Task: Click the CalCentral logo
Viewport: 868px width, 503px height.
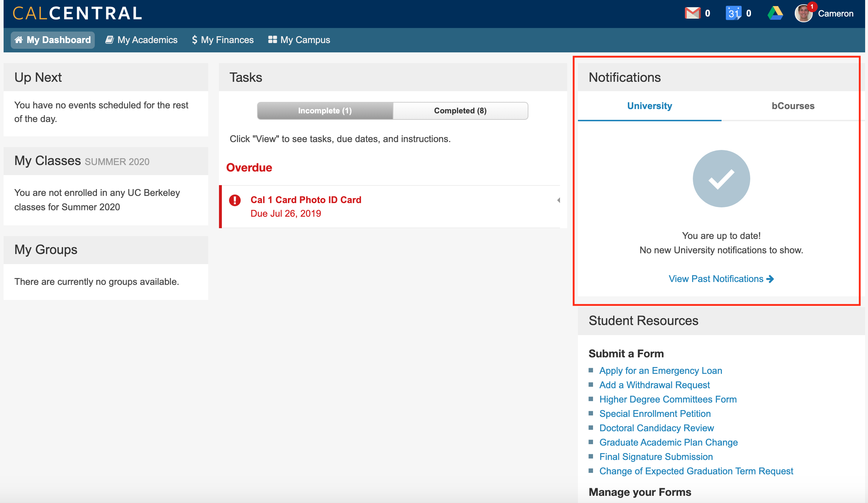Action: 78,13
